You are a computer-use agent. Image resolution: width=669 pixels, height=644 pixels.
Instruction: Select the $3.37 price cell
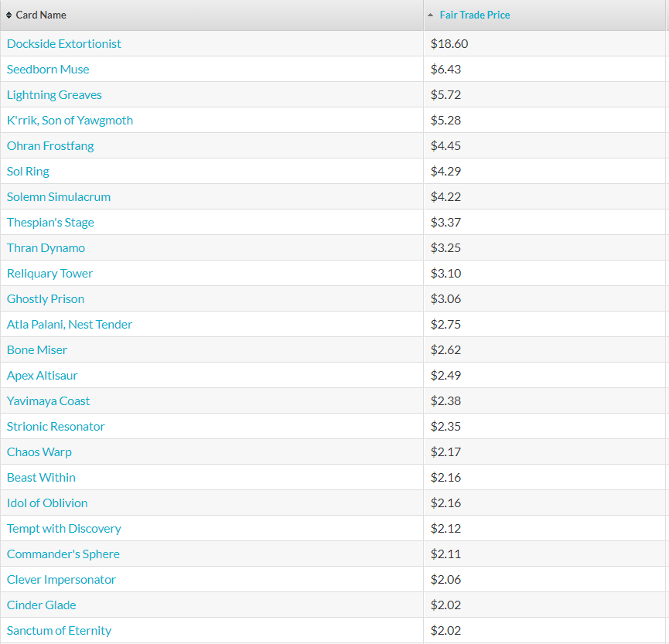[544, 222]
